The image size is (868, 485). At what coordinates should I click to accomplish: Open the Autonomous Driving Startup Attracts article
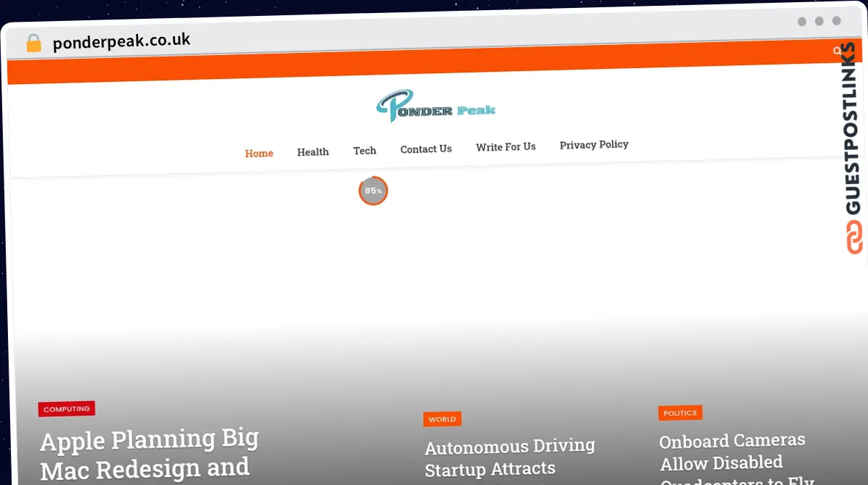510,457
